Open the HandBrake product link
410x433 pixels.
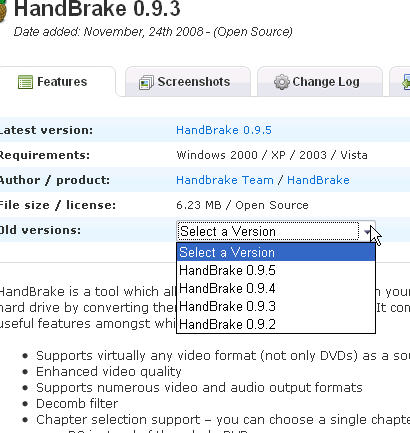click(x=318, y=180)
